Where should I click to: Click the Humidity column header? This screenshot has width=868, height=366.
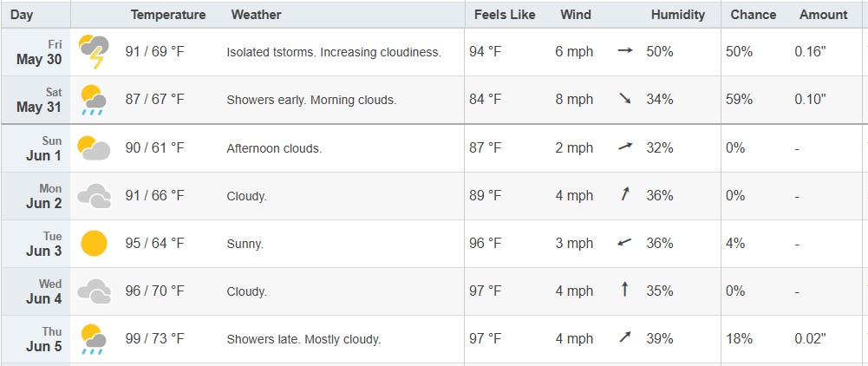pyautogui.click(x=678, y=15)
